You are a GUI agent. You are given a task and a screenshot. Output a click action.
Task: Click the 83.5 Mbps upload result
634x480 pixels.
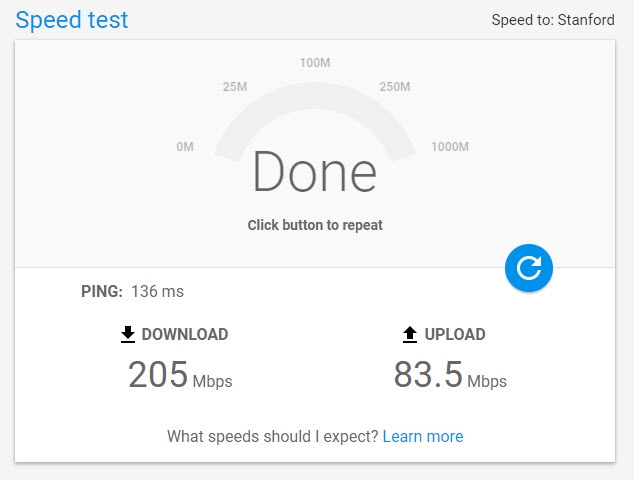[x=450, y=374]
